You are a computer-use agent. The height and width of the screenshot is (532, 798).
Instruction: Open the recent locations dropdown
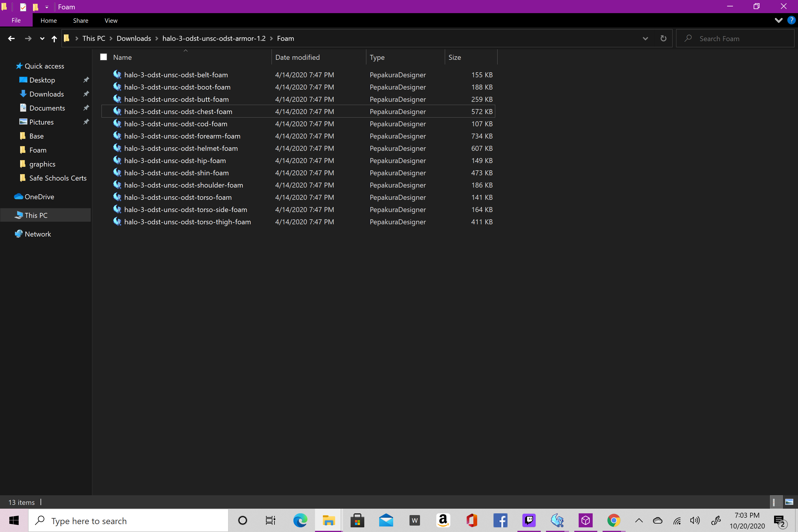tap(42, 39)
